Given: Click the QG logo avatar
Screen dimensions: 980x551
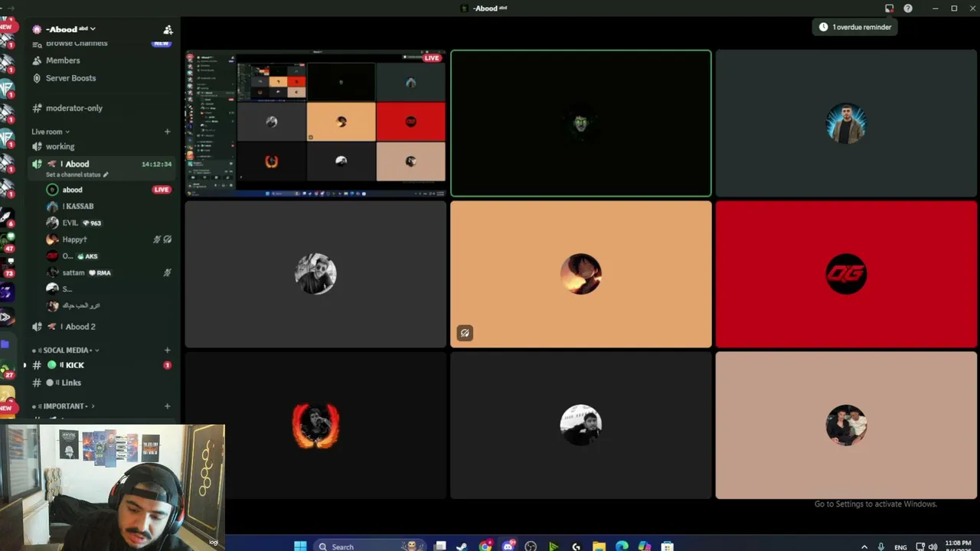Looking at the screenshot, I should [x=846, y=274].
